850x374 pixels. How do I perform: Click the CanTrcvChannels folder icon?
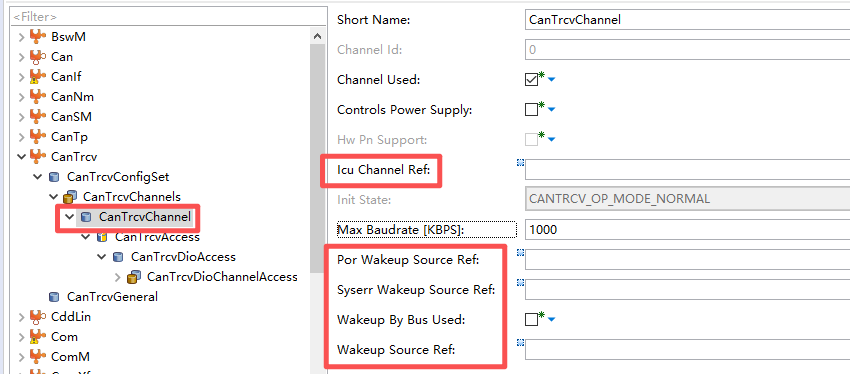69,197
